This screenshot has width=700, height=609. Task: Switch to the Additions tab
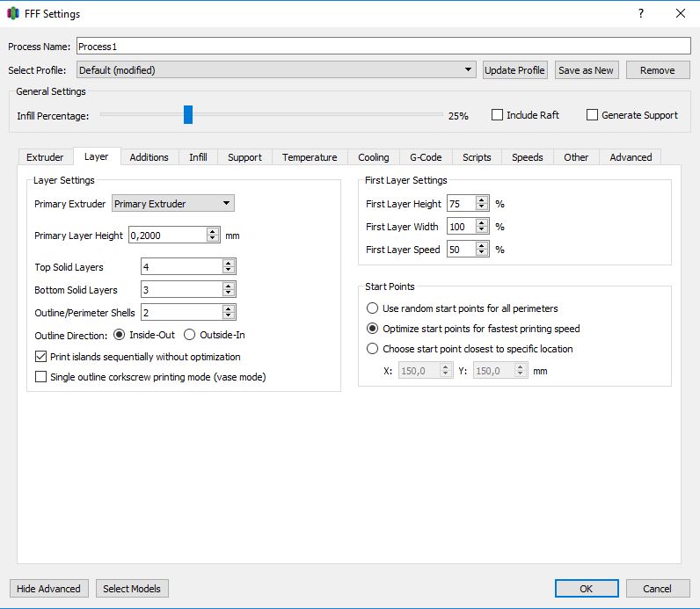click(149, 157)
